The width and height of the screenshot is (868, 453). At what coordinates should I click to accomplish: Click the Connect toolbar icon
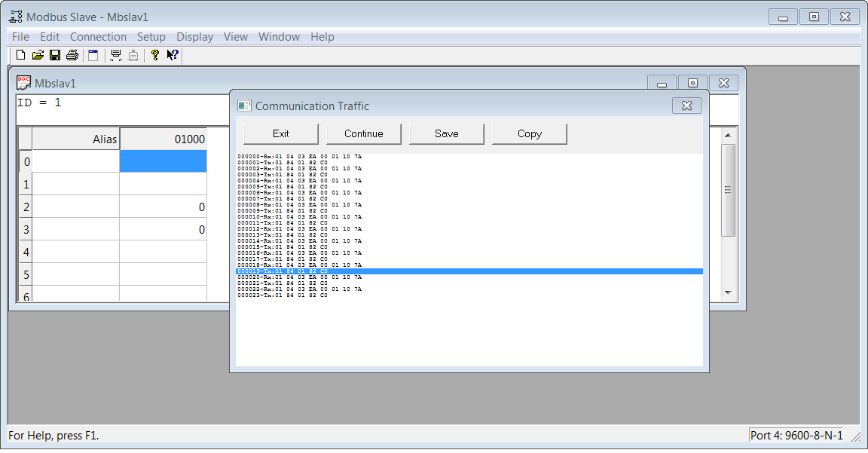116,55
